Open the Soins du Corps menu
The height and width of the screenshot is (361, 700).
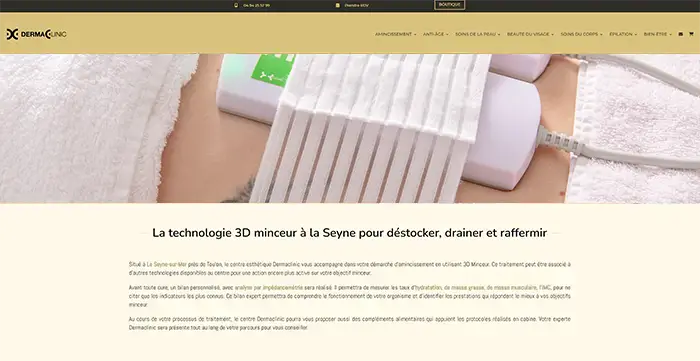(579, 34)
